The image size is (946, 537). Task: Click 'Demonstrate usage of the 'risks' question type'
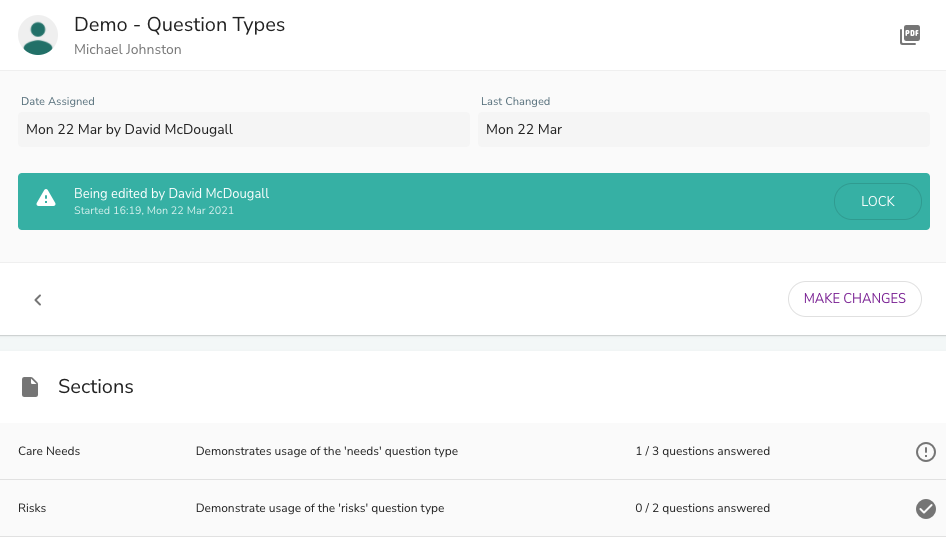pos(320,508)
